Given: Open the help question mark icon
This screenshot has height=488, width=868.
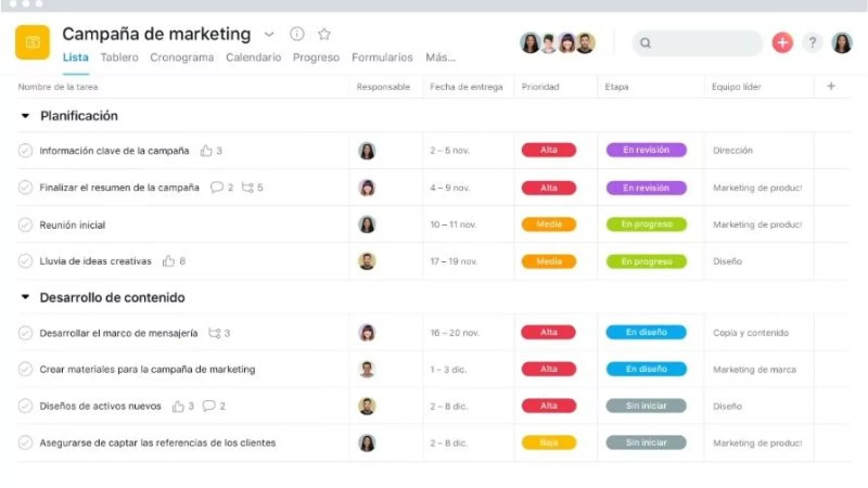Looking at the screenshot, I should [812, 43].
